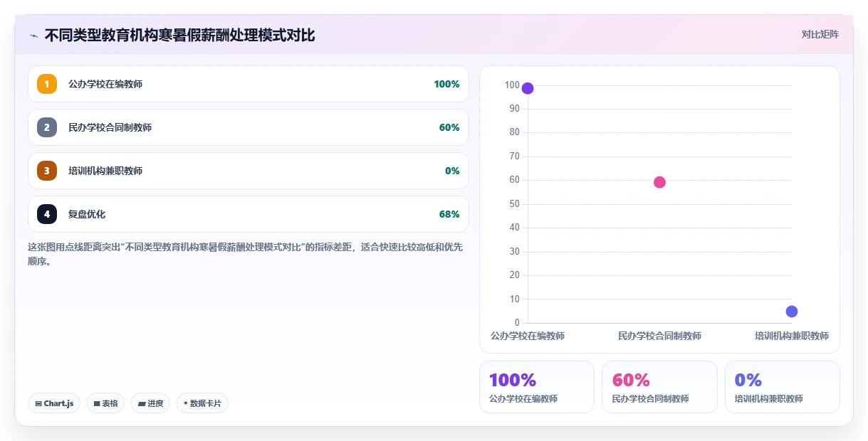Click the chart x-axis label 公办学校在编教师

point(528,336)
